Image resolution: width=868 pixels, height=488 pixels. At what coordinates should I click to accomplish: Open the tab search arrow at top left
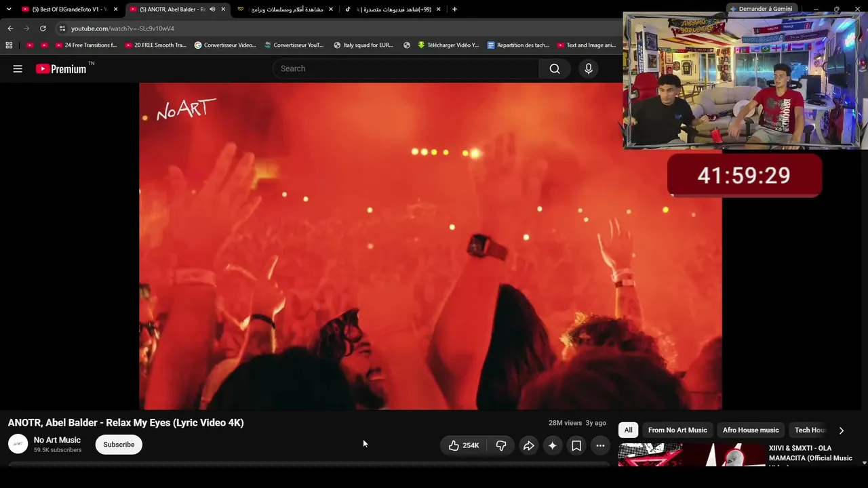tap(9, 9)
